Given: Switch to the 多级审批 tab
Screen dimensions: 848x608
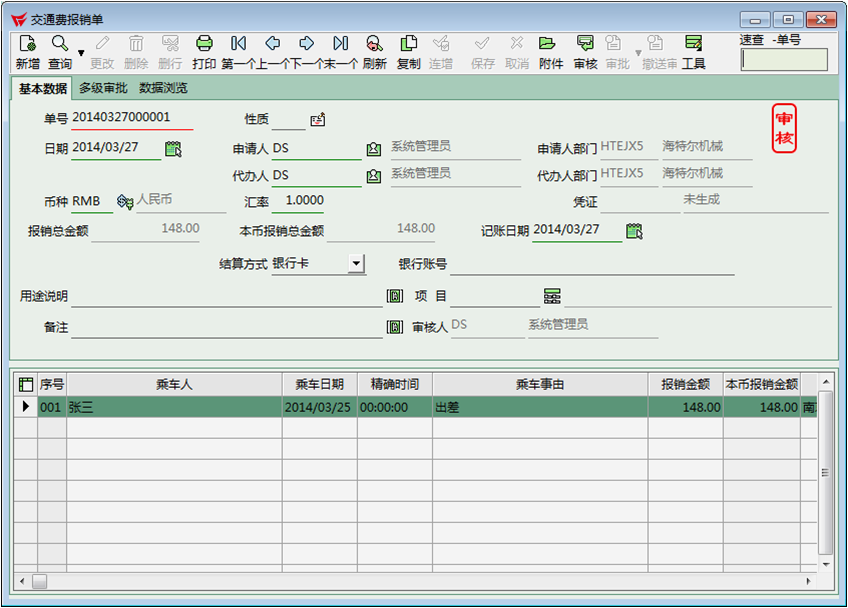Looking at the screenshot, I should [x=103, y=88].
